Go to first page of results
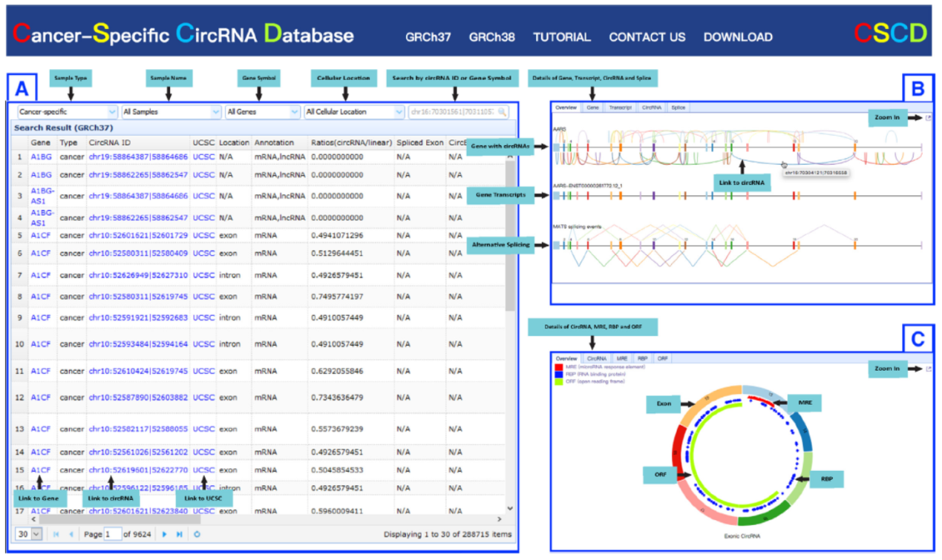 coord(56,534)
